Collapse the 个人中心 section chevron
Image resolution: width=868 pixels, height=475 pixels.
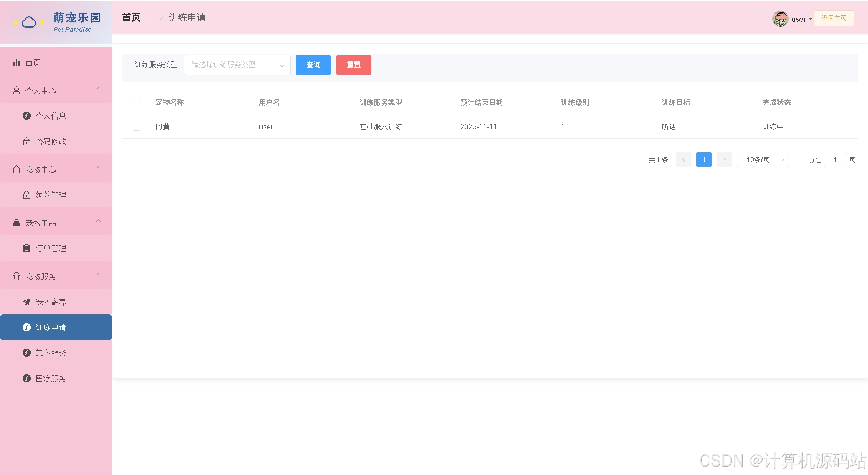coord(99,88)
